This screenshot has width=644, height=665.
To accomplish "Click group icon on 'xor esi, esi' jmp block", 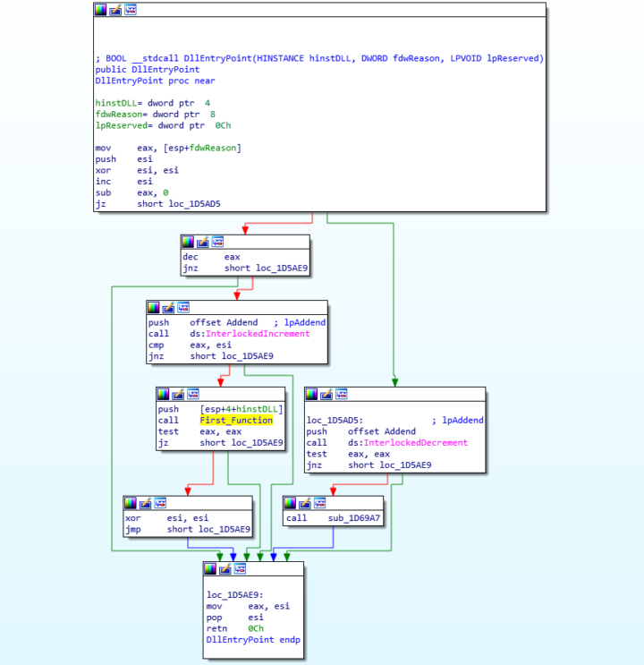I will 160,503.
